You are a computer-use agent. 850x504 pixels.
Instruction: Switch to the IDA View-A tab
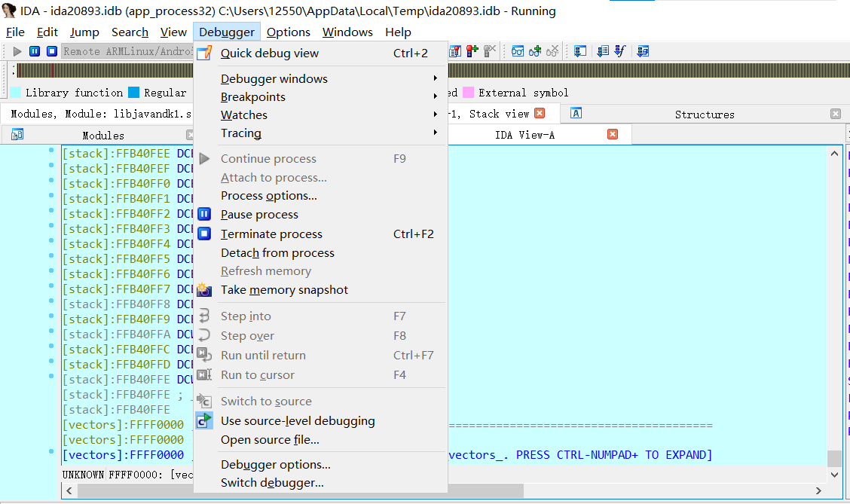(x=524, y=135)
